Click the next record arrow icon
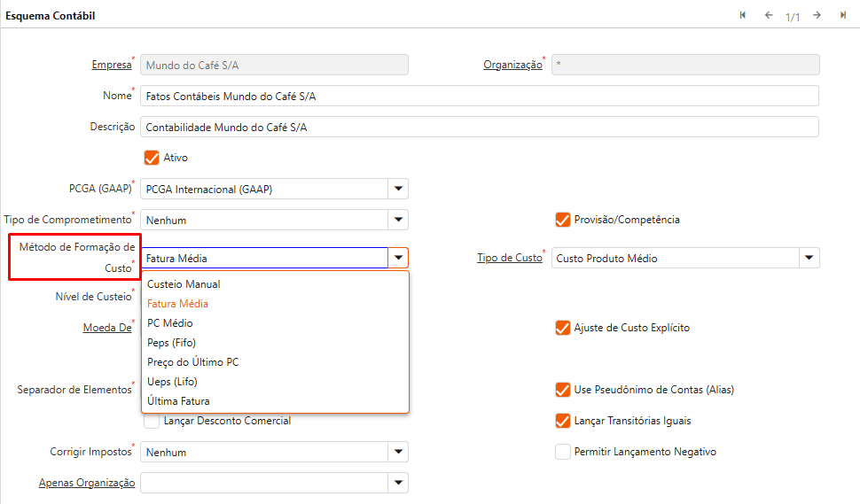 tap(817, 15)
